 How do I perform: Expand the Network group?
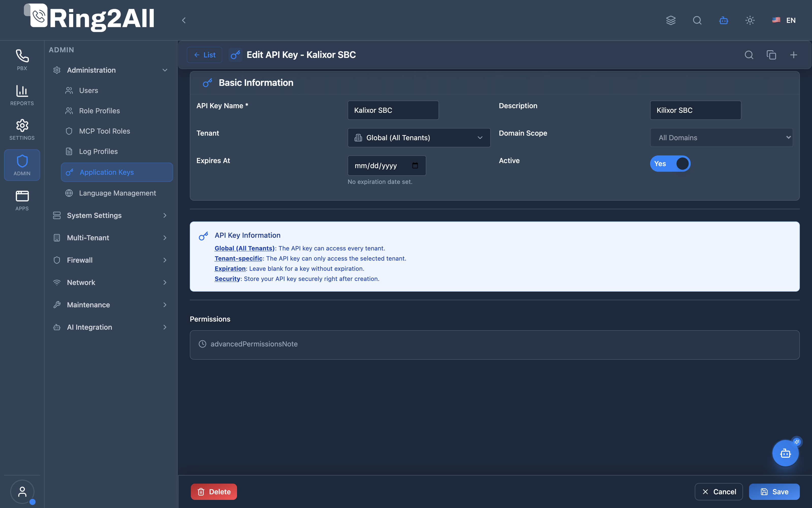(110, 282)
